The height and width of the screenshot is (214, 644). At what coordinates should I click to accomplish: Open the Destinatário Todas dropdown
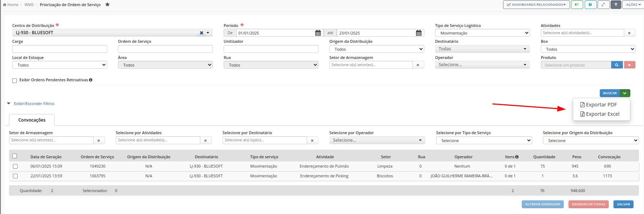click(x=482, y=49)
